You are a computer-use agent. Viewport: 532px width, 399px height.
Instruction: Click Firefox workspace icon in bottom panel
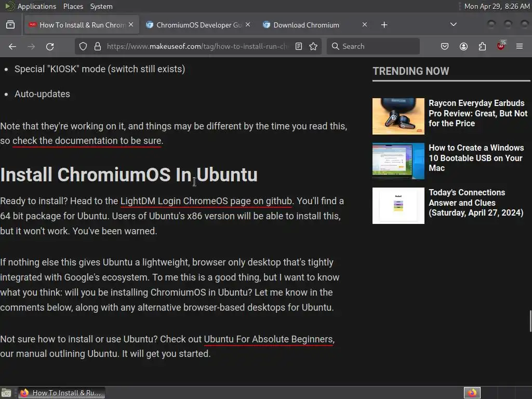(472, 393)
